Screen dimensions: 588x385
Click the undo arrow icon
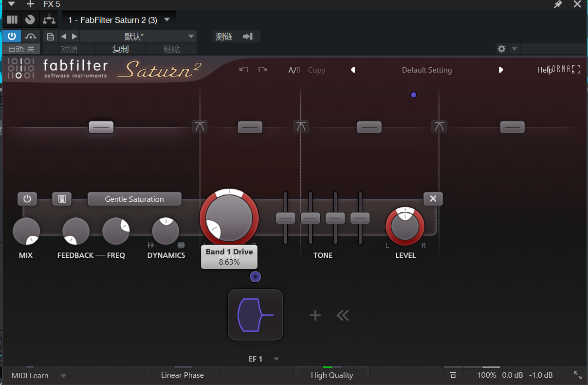click(244, 70)
